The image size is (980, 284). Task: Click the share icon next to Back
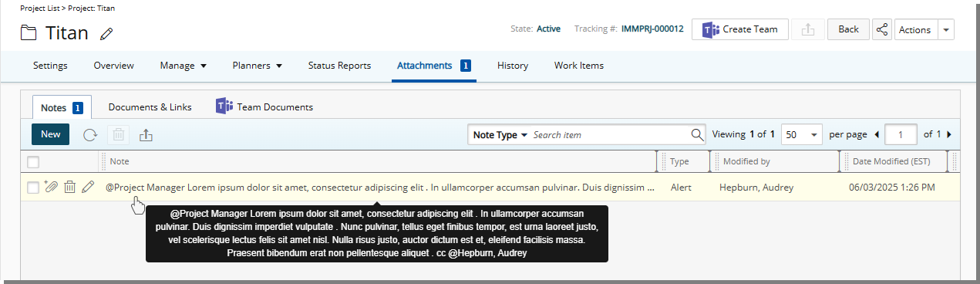pyautogui.click(x=882, y=29)
